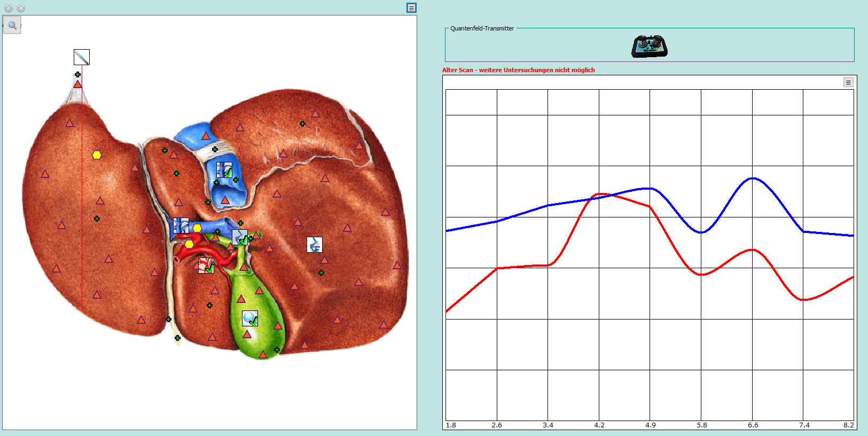Screen dimensions: 868x436
Task: Click the 8.2 x-axis label
Action: pos(848,425)
